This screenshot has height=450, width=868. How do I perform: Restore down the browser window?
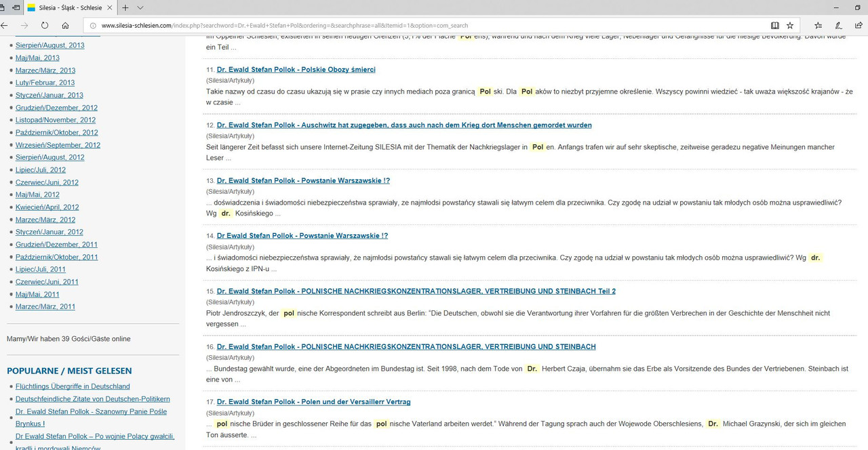[x=858, y=7]
